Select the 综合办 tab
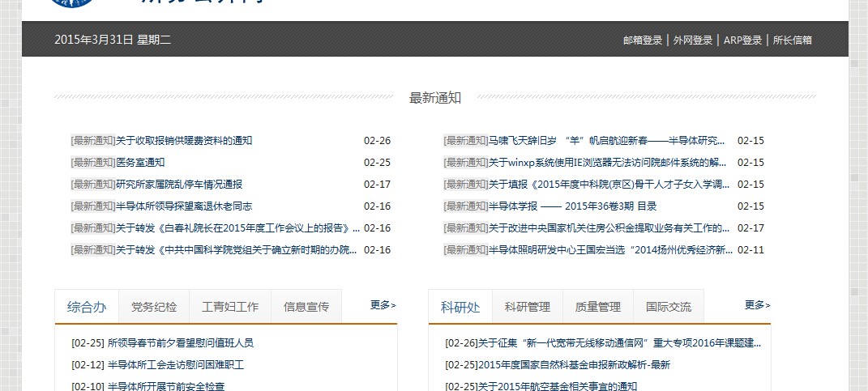 pos(87,307)
